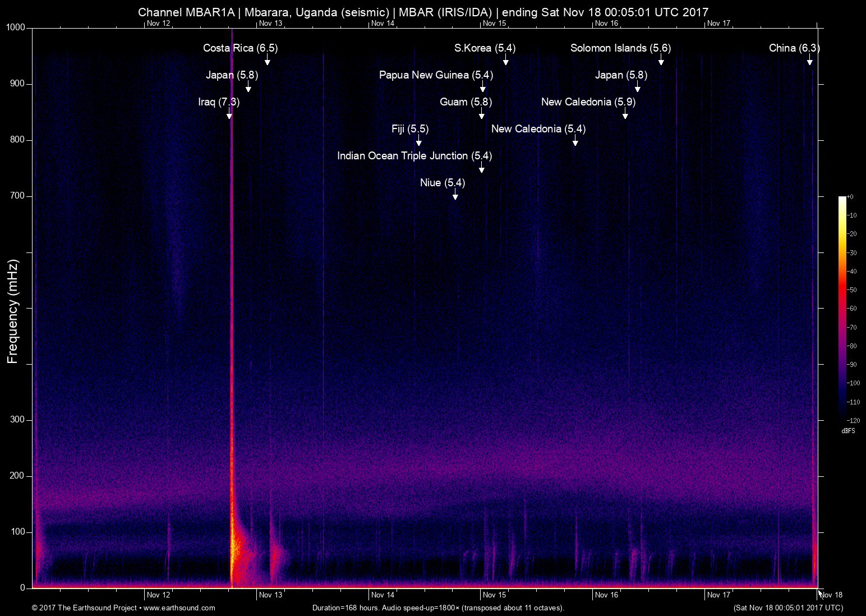Viewport: 866px width, 616px height.
Task: Click 'Nov 12' on the top time axis
Action: (159, 24)
